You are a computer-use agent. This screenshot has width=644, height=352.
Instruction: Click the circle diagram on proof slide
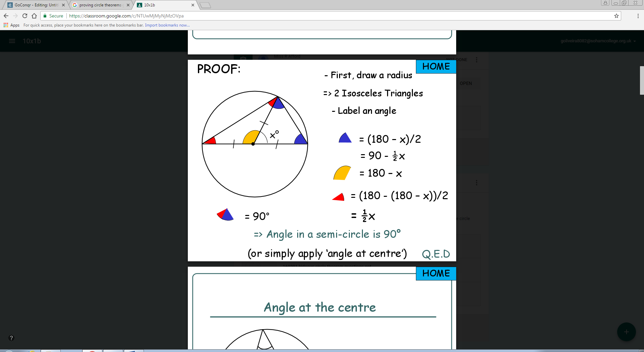255,144
